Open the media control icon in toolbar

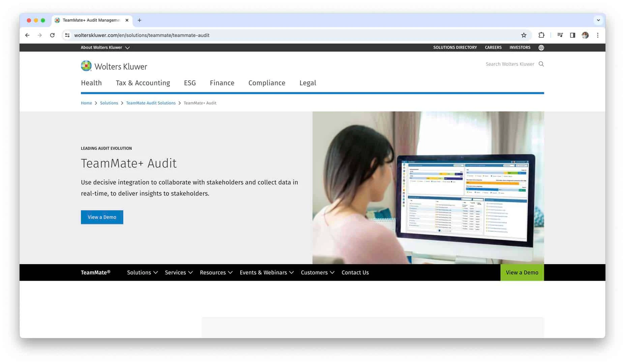(560, 35)
